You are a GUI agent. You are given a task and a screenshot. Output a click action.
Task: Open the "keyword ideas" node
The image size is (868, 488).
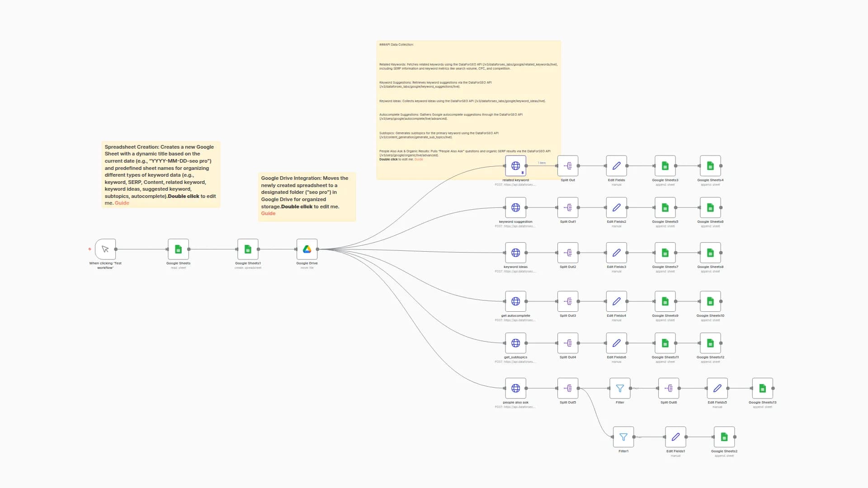515,253
